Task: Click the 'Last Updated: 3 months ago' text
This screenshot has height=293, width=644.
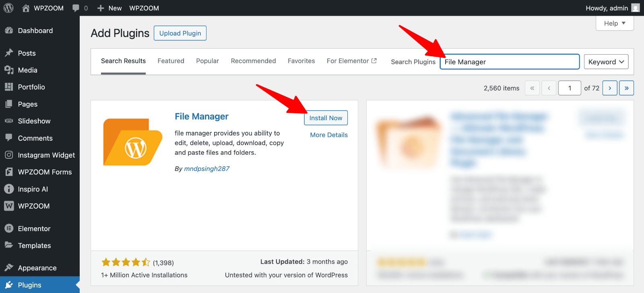Action: click(304, 262)
